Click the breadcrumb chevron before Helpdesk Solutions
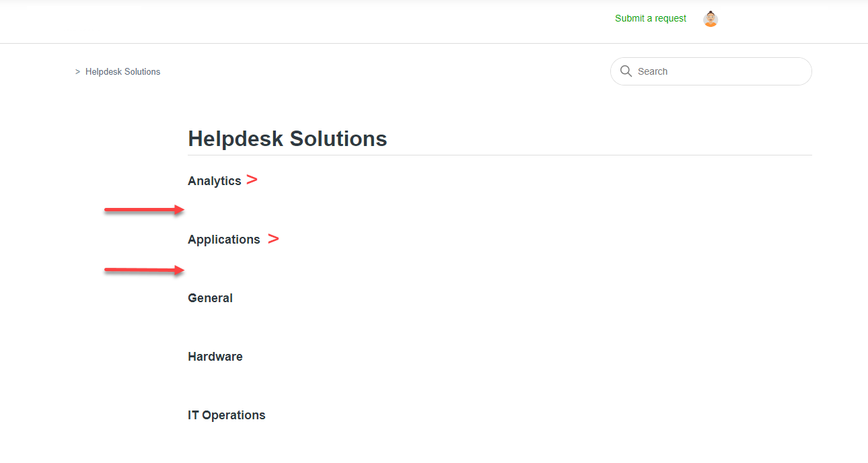Viewport: 868px width, 463px height. [78, 72]
